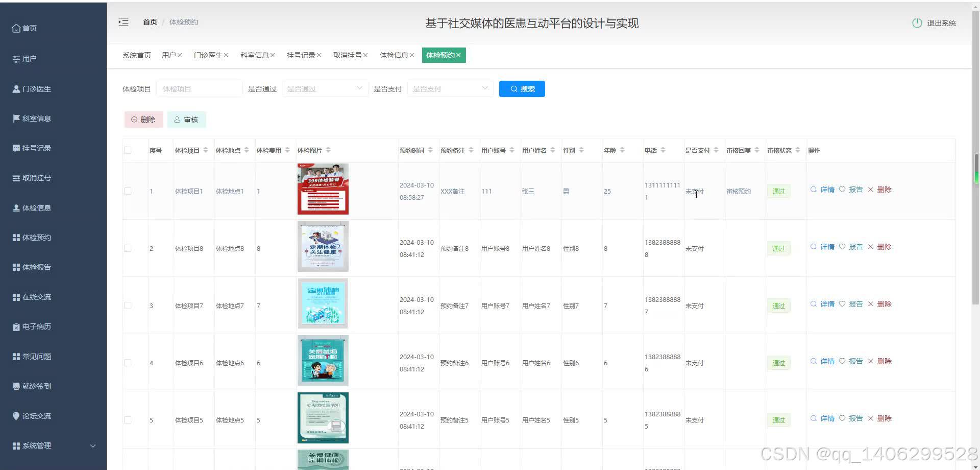980x470 pixels.
Task: Check the checkbox for row 体检项目5
Action: [x=128, y=420]
